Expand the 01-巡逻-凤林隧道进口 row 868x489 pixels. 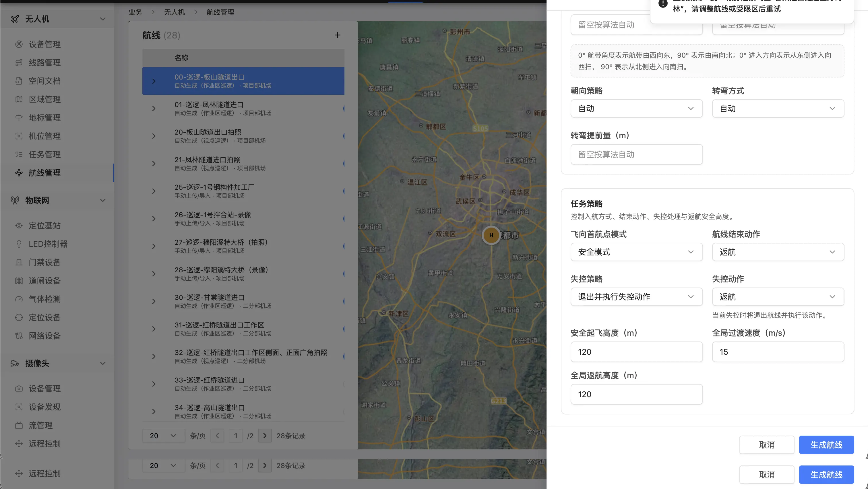pos(154,108)
